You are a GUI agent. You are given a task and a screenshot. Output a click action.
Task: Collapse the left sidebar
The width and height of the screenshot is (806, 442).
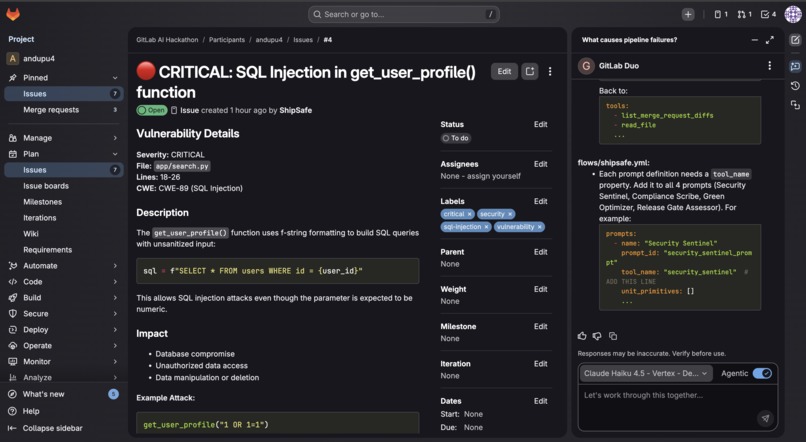(45, 428)
